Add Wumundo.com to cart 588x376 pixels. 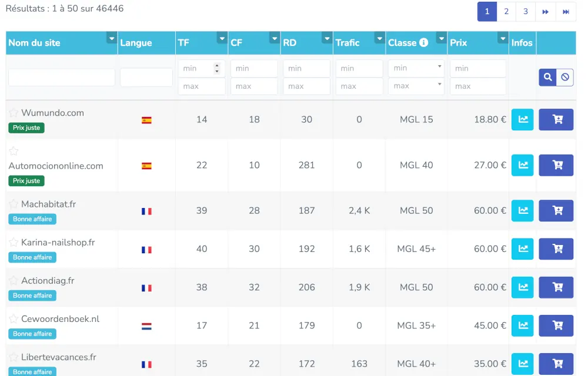click(x=556, y=119)
